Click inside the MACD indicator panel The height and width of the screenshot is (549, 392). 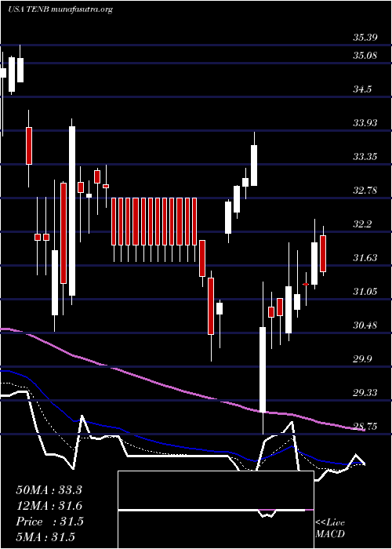pos(216,510)
